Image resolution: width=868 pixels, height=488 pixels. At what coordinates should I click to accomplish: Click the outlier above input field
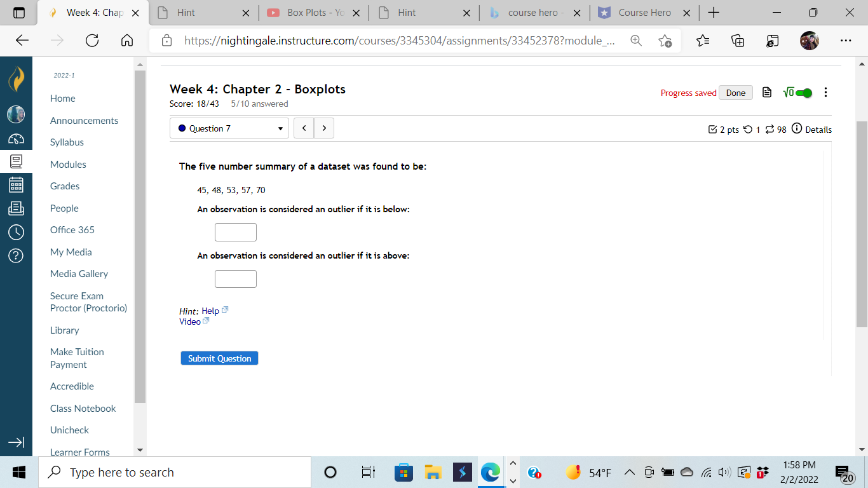coord(236,279)
